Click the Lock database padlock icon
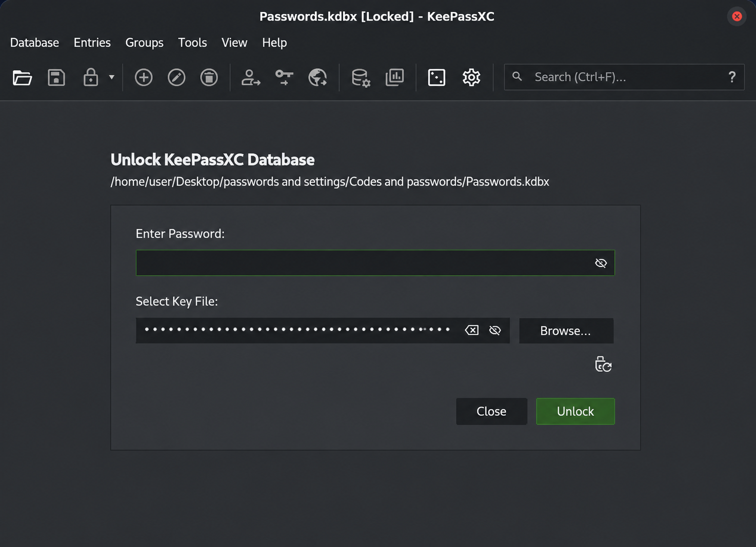 pyautogui.click(x=91, y=77)
